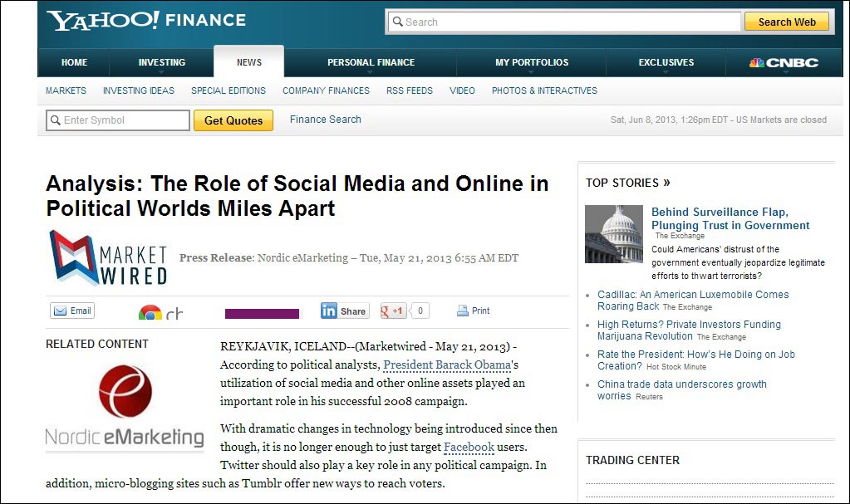The height and width of the screenshot is (504, 850).
Task: Open My Portfolios menu tab
Action: coord(532,62)
